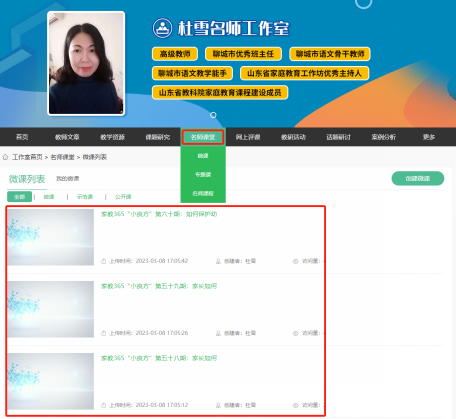Open the 第六十期 lesson title link

(x=159, y=214)
